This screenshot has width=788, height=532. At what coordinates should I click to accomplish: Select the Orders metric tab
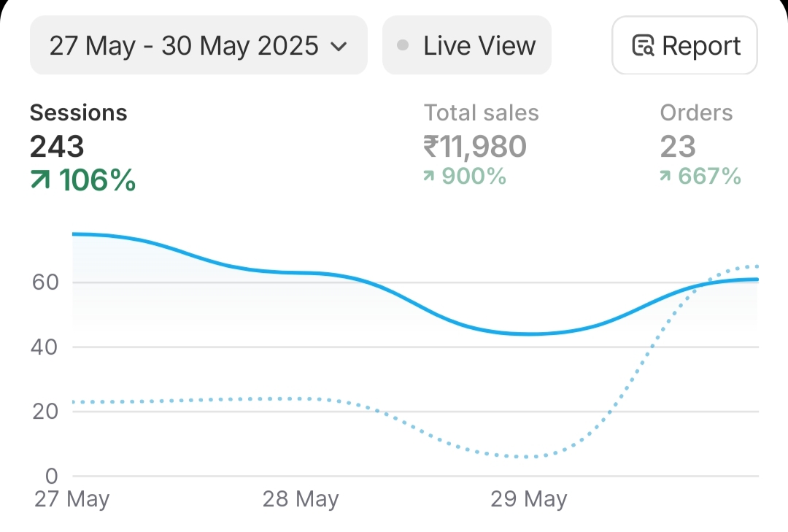pos(696,113)
